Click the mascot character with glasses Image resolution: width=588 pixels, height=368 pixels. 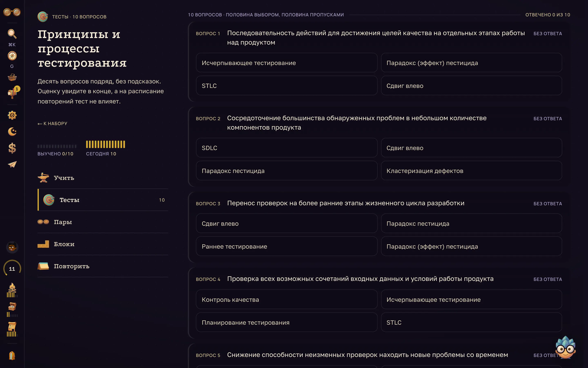tap(565, 347)
